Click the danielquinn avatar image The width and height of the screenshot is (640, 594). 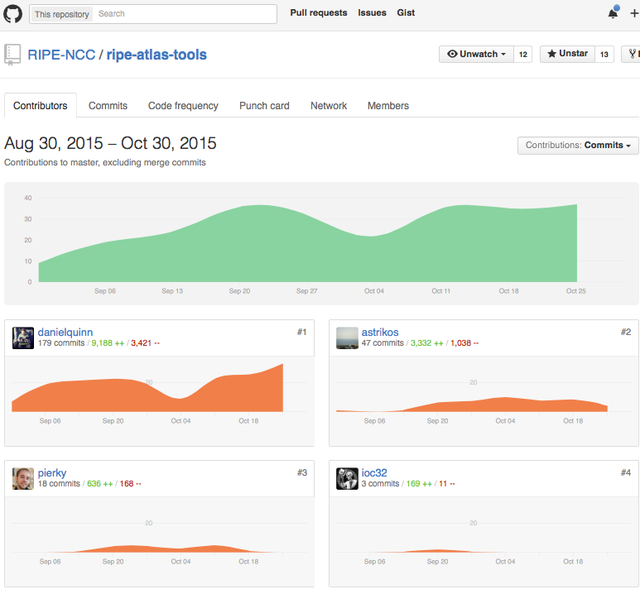click(x=23, y=338)
